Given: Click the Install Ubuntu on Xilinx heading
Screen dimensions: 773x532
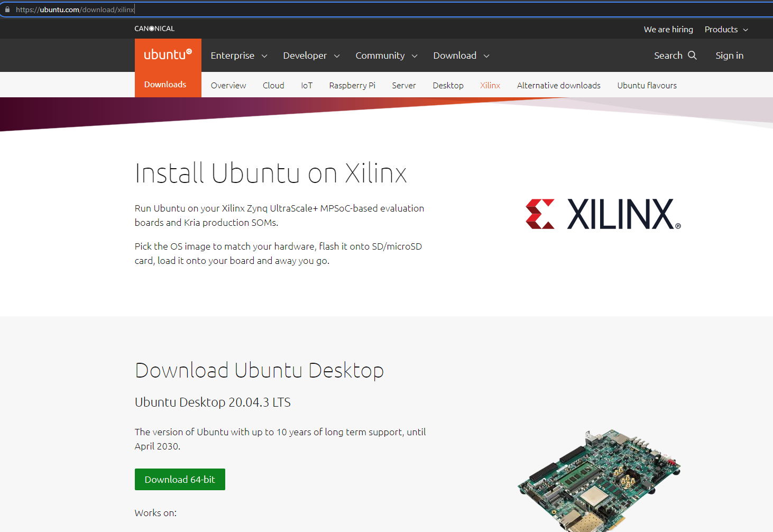Looking at the screenshot, I should point(271,173).
